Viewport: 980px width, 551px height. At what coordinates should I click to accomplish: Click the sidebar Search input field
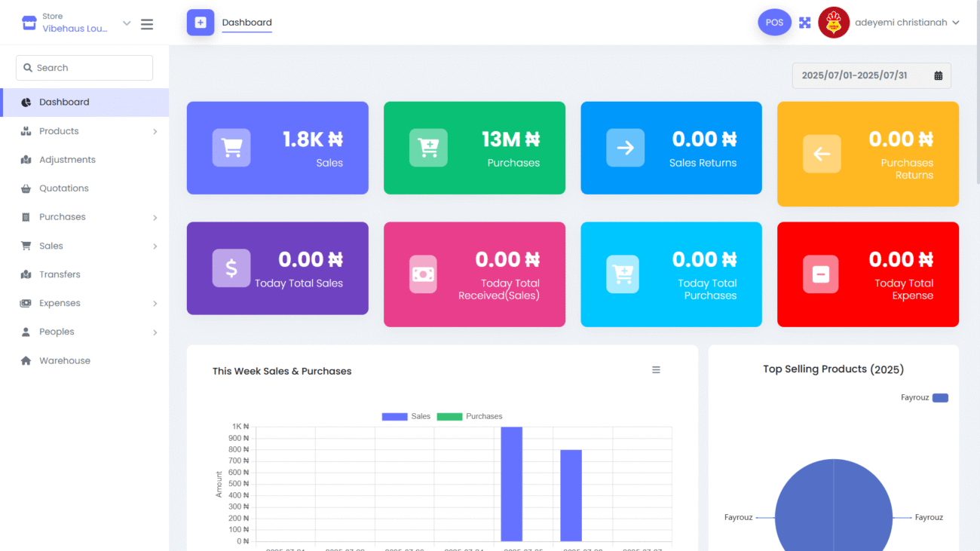(84, 68)
